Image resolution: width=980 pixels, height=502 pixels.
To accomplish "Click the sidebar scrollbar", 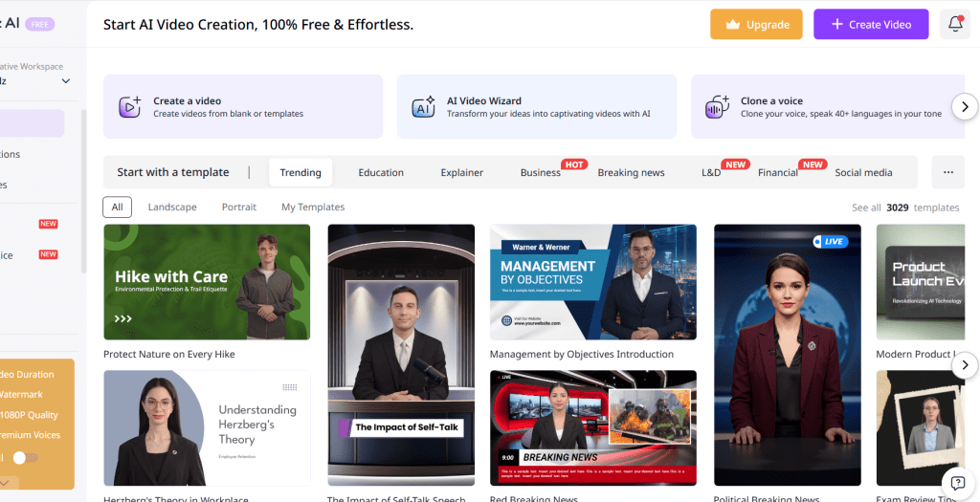I will pos(84,190).
